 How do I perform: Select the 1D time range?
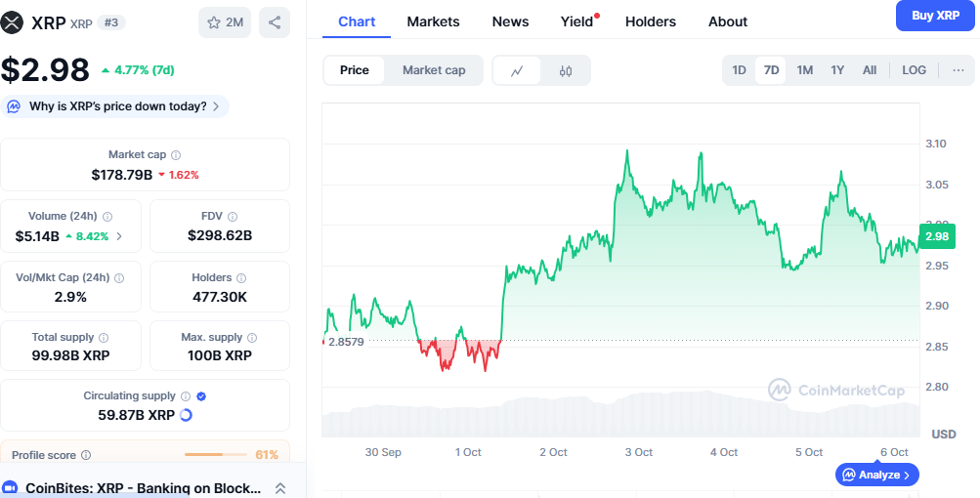point(740,70)
